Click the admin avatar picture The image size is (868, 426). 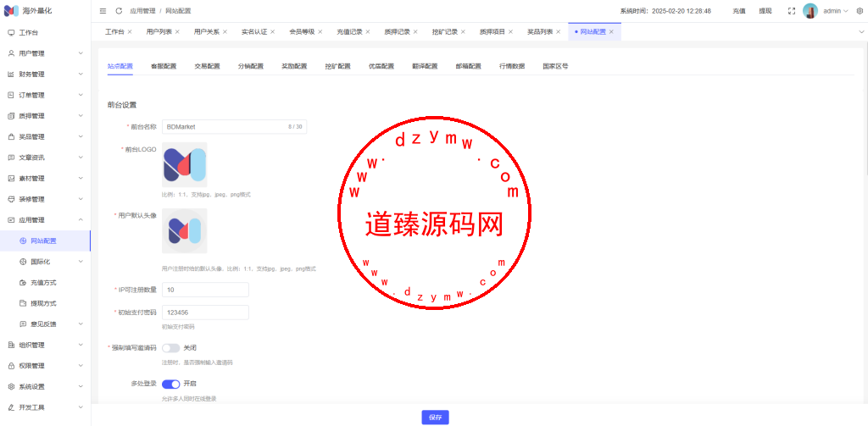(x=810, y=11)
